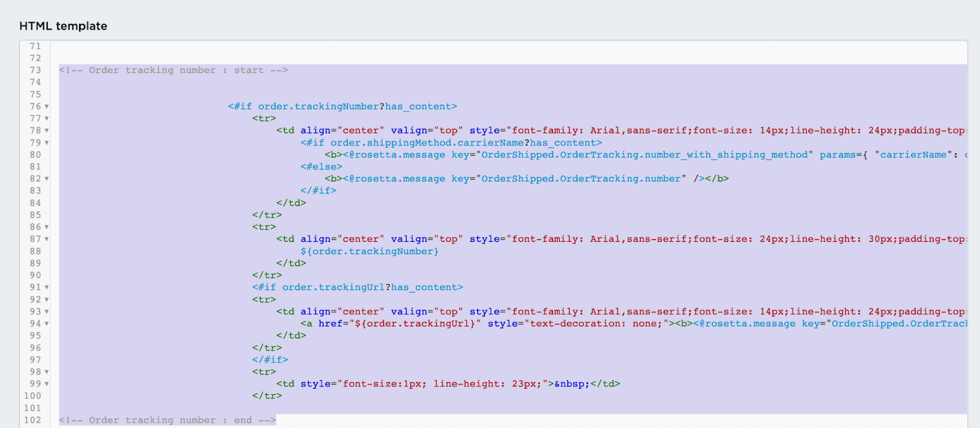
Task: Collapse the trackingUrl #if block at line 91
Action: [x=47, y=287]
